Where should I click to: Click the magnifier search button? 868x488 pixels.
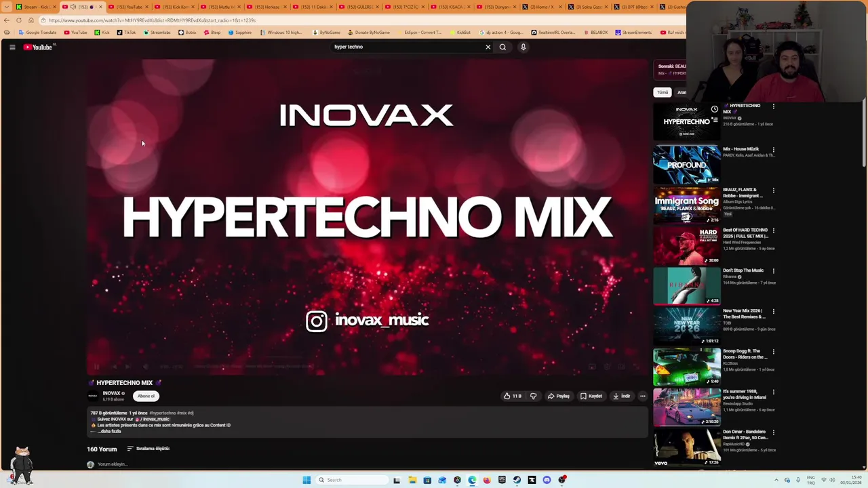pyautogui.click(x=502, y=47)
